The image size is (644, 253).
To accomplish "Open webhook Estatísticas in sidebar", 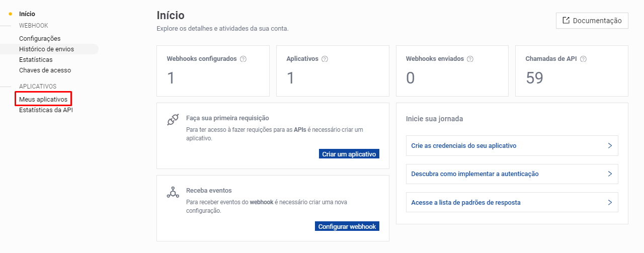I will [36, 60].
